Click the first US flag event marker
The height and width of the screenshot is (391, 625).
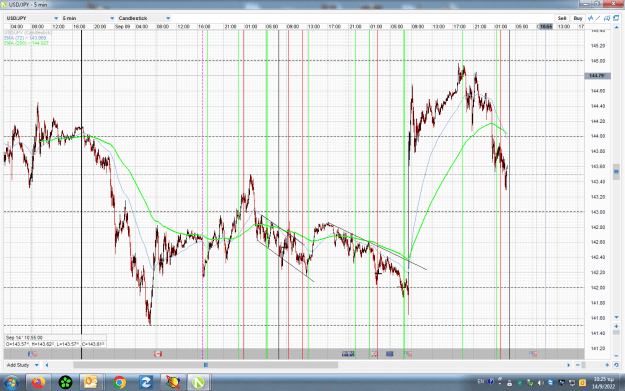[x=32, y=354]
